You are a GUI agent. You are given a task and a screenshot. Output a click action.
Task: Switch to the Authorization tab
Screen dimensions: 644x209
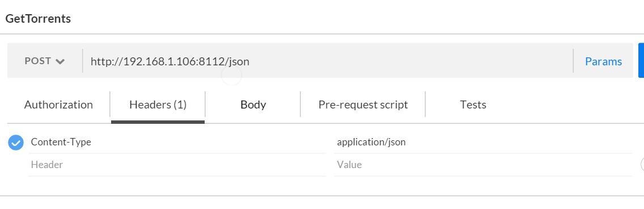point(58,104)
